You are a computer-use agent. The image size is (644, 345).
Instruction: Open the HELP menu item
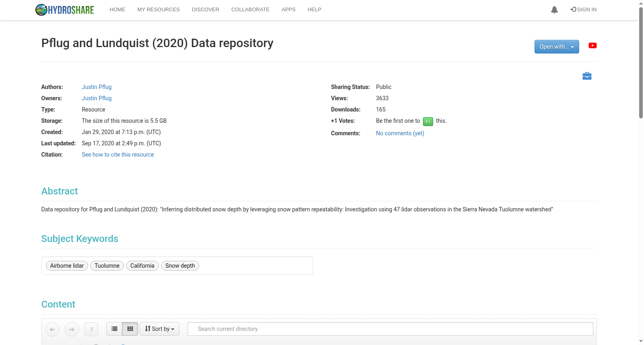(314, 10)
